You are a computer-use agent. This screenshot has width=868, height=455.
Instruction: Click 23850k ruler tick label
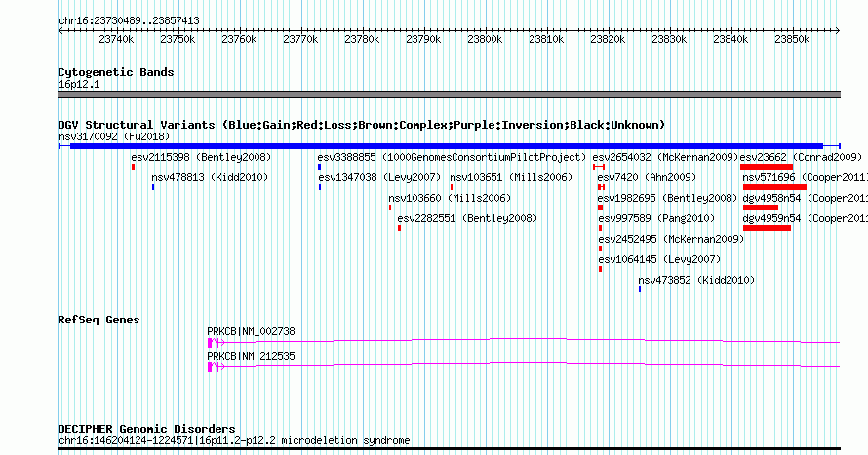click(x=792, y=39)
